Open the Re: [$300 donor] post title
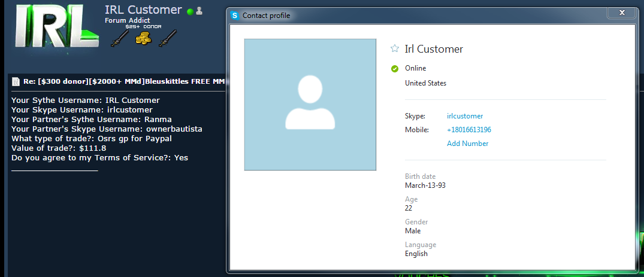Image resolution: width=644 pixels, height=277 pixels. point(124,81)
